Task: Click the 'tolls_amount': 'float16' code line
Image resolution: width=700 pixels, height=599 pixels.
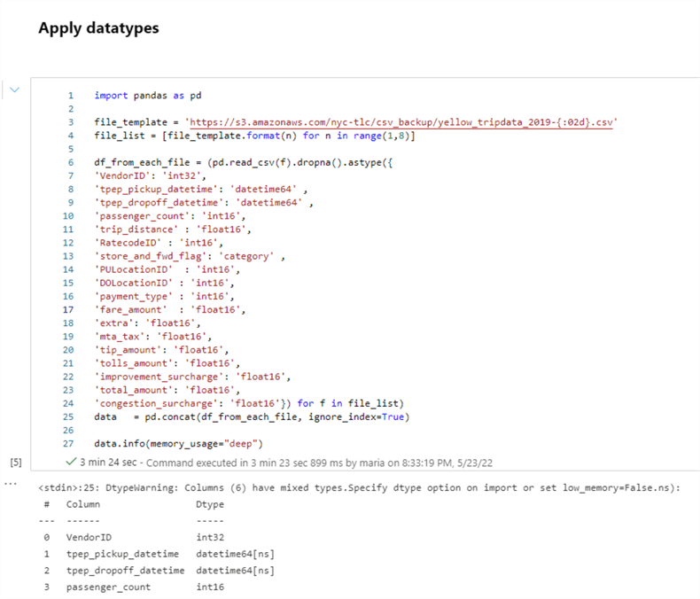Action: point(167,363)
